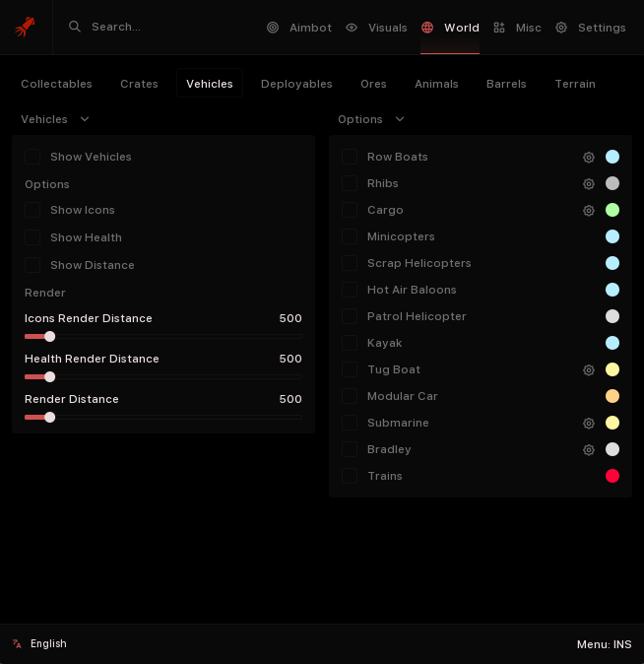Screen dimensions: 644x664
Task: Enable Row Boats checkbox
Action: coord(350,157)
